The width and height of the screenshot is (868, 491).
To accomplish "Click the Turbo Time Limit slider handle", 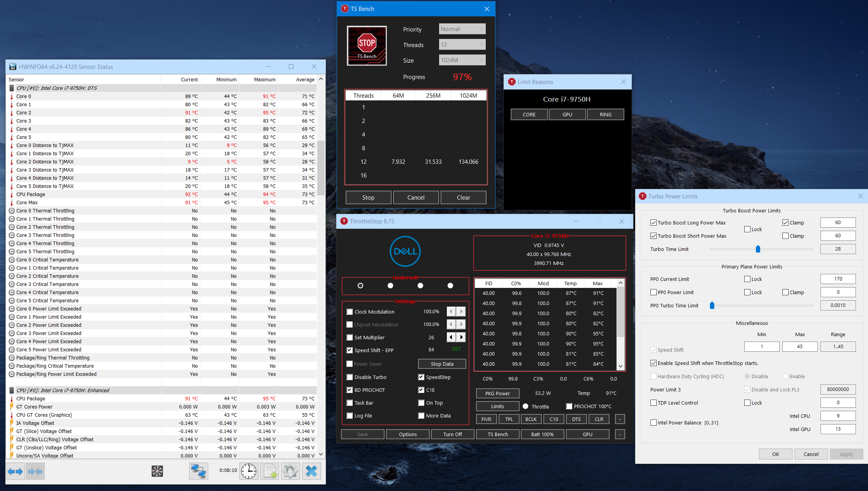I will click(758, 249).
